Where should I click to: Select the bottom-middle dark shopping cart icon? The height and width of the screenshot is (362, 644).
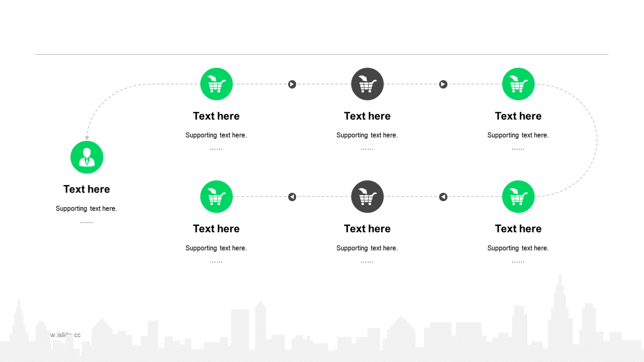pos(367,197)
